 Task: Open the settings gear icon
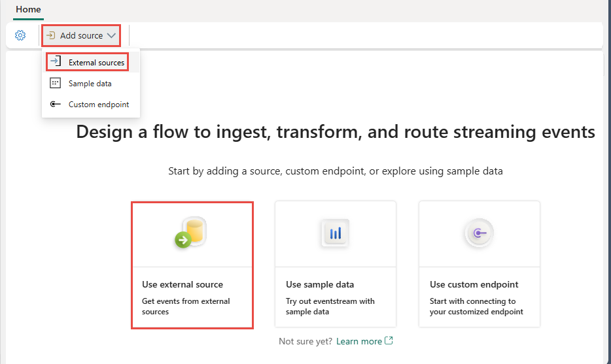(x=20, y=35)
